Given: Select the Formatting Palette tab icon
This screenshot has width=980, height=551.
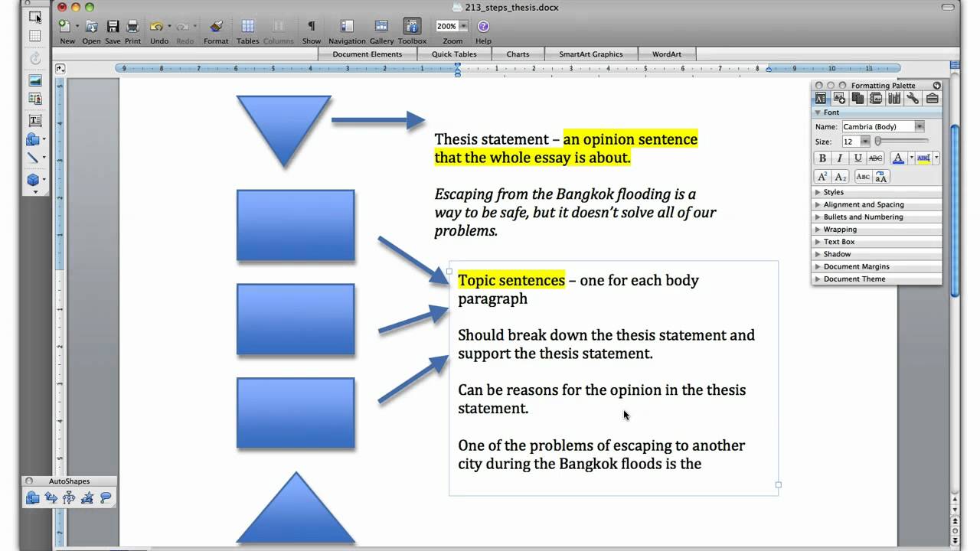Looking at the screenshot, I should tap(821, 99).
